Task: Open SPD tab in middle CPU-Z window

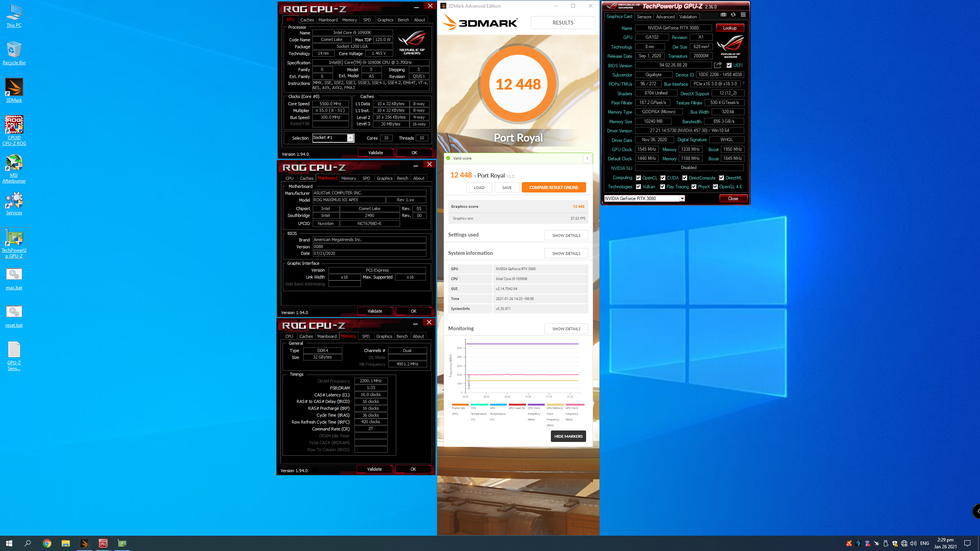Action: point(366,178)
